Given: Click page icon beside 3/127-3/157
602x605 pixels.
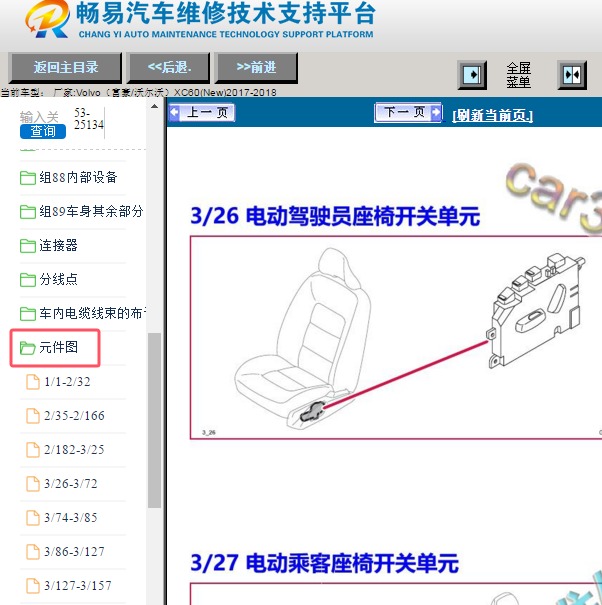Looking at the screenshot, I should pos(33,585).
